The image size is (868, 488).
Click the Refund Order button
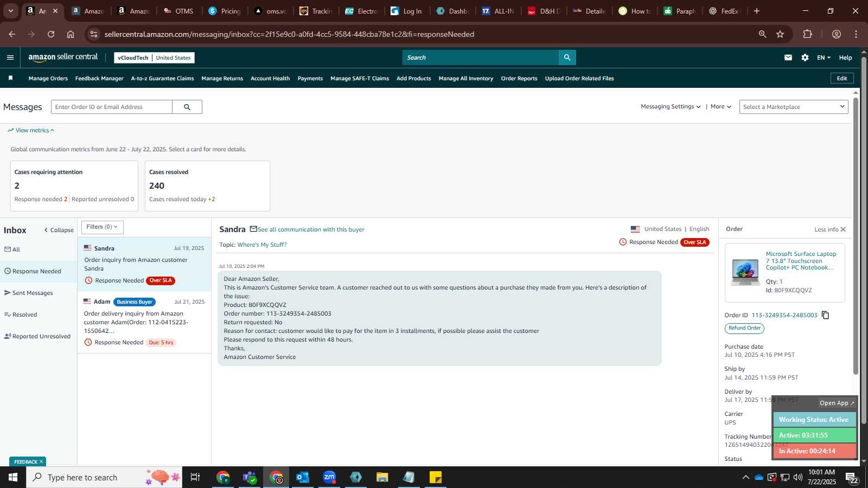(x=744, y=328)
